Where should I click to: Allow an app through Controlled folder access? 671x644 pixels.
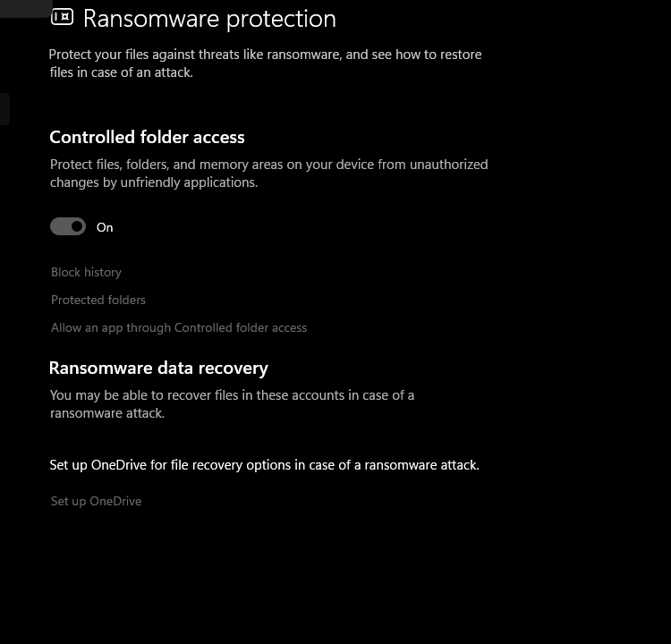pyautogui.click(x=179, y=327)
